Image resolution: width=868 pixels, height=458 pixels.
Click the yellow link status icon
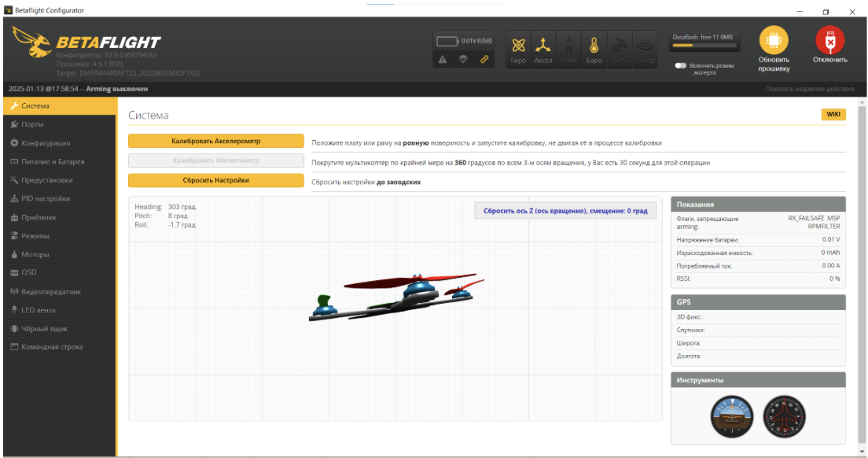click(484, 59)
